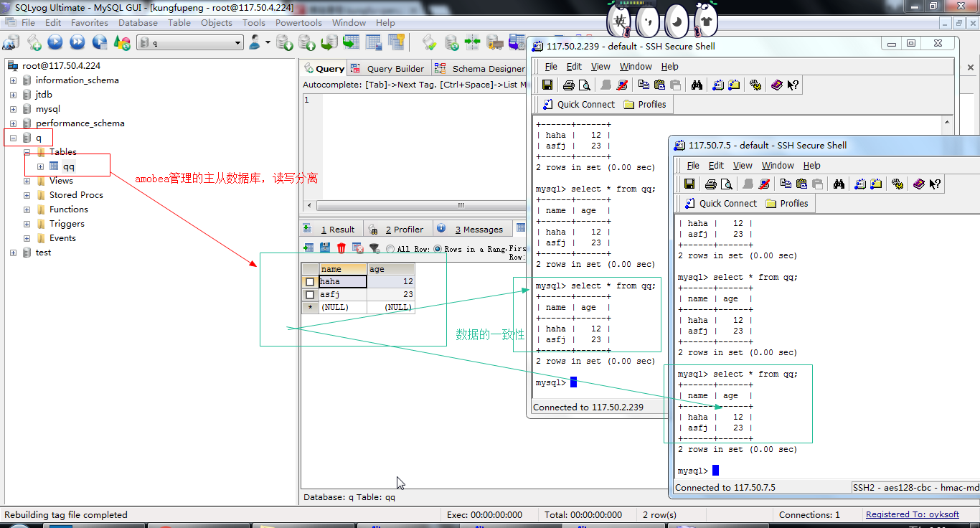Click the Save icon in 117.50.2.239 SSH window
Image resolution: width=980 pixels, height=528 pixels.
point(547,85)
